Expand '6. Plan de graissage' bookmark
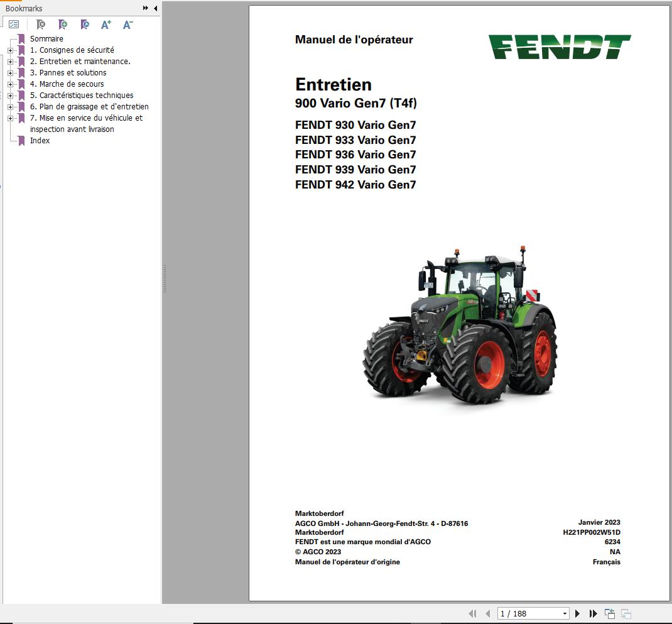 coord(10,107)
